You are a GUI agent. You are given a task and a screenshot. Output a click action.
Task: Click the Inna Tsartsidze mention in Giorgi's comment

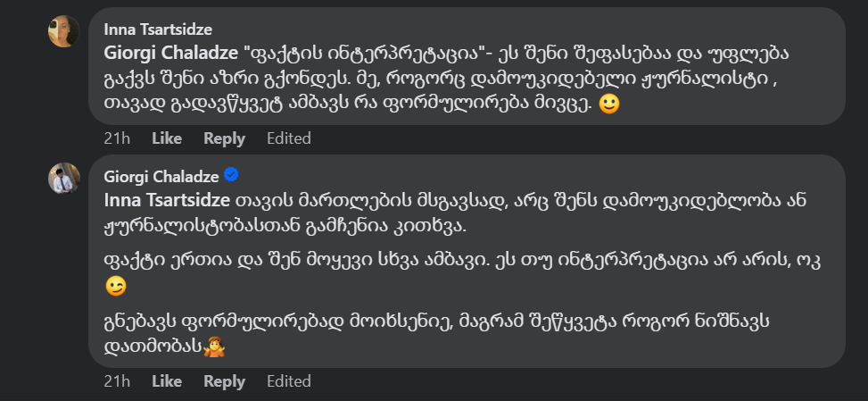click(x=167, y=199)
